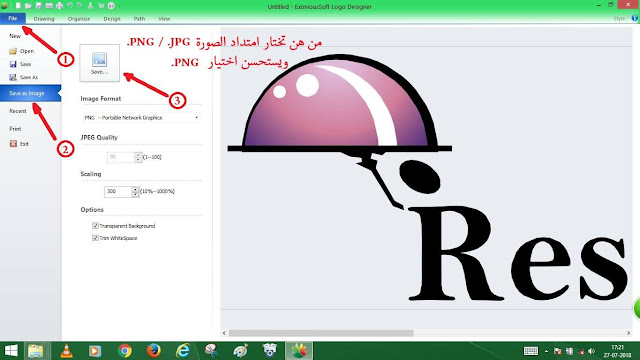The width and height of the screenshot is (640, 360).
Task: Click the taskbar clock showing 17:21
Action: click(618, 351)
